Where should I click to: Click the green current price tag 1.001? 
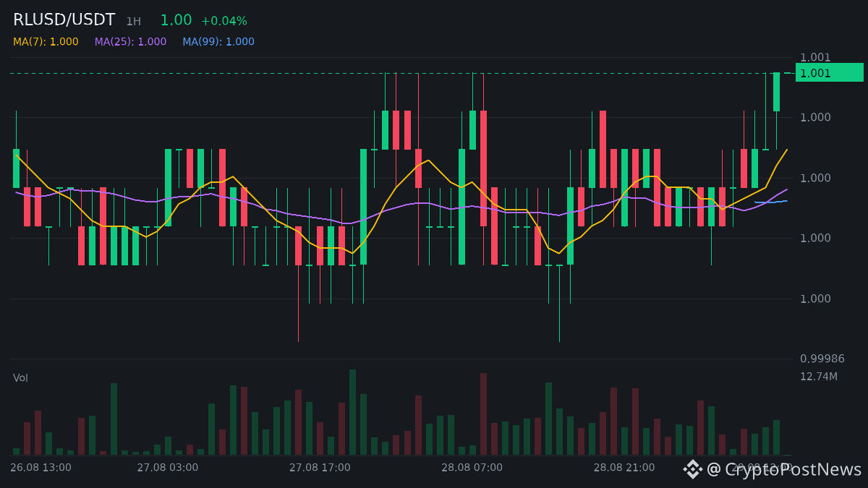click(829, 73)
